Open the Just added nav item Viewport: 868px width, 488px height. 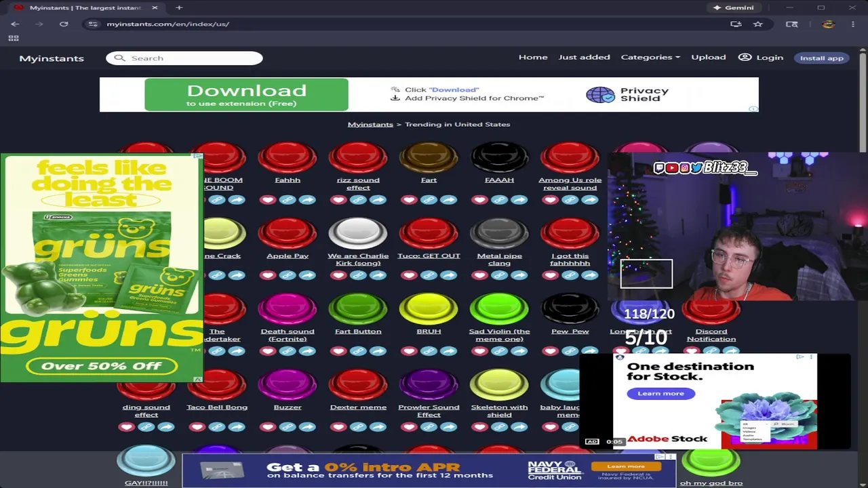point(584,57)
